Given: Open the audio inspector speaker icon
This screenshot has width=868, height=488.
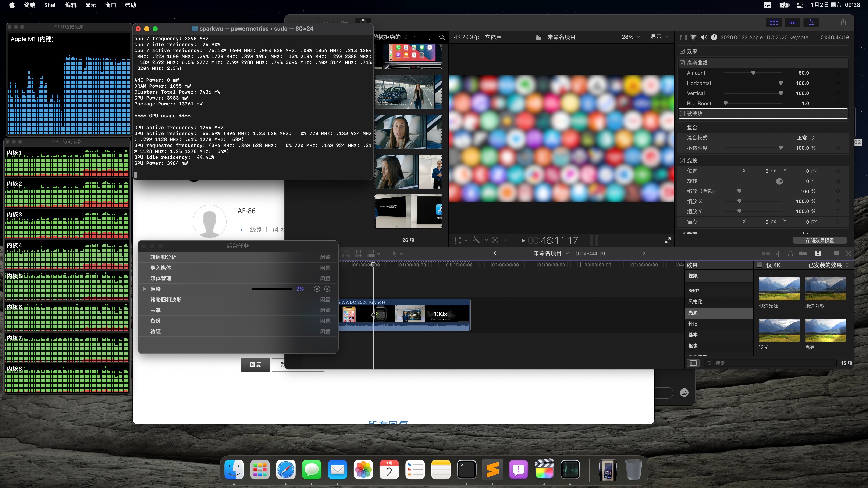Looking at the screenshot, I should coord(704,37).
